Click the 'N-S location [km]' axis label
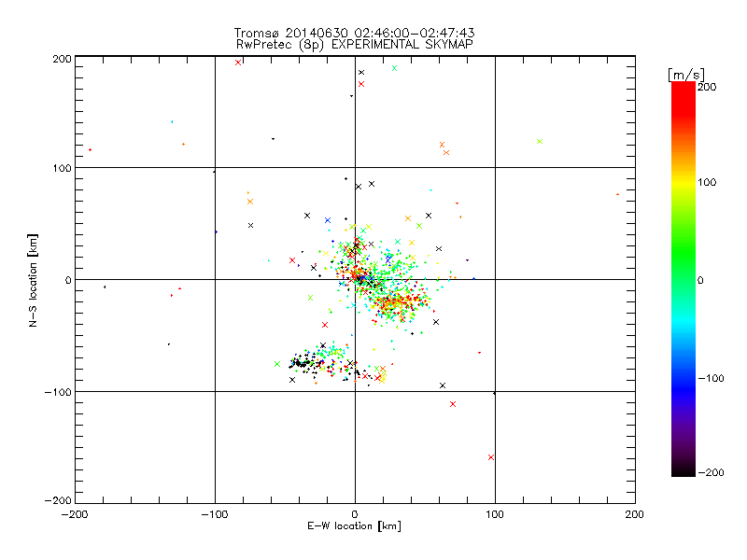 click(x=33, y=280)
